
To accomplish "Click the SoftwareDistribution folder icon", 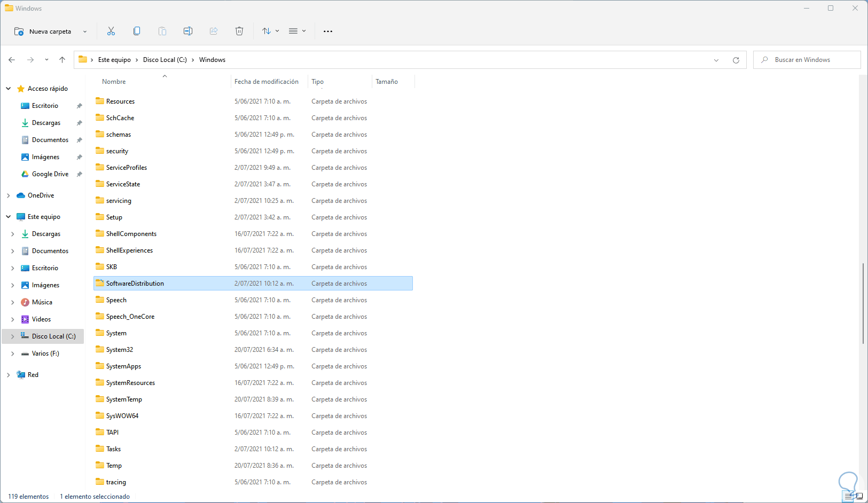I will tap(100, 283).
